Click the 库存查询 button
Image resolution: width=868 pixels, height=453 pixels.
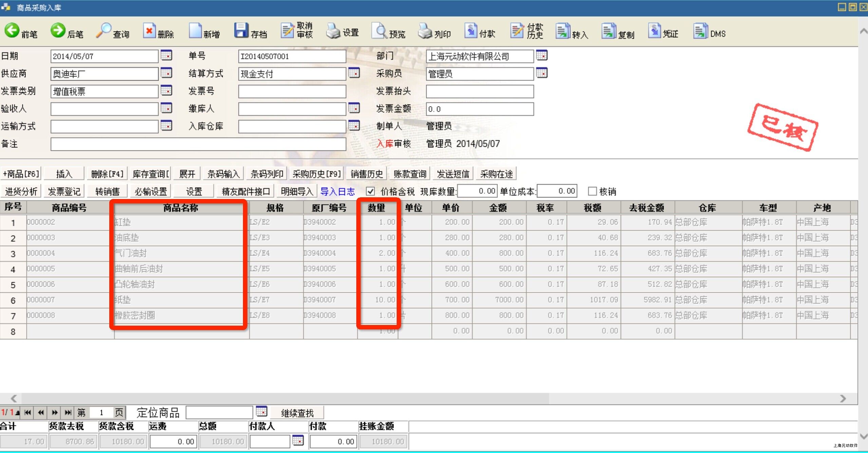pos(151,174)
